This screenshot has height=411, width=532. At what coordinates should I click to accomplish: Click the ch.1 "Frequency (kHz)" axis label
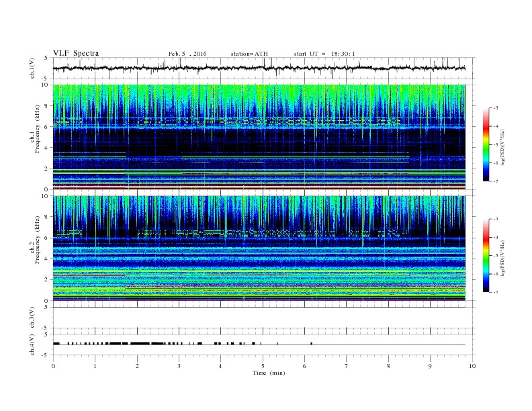pos(38,129)
